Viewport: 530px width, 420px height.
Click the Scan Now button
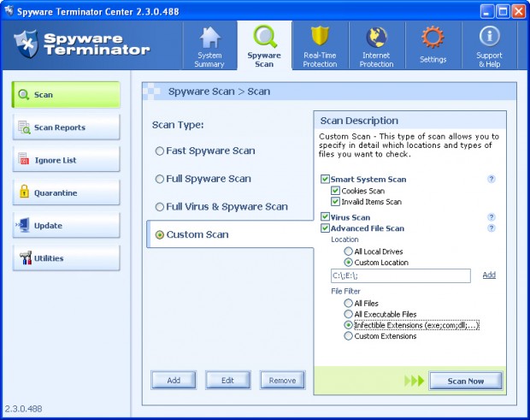click(x=466, y=381)
